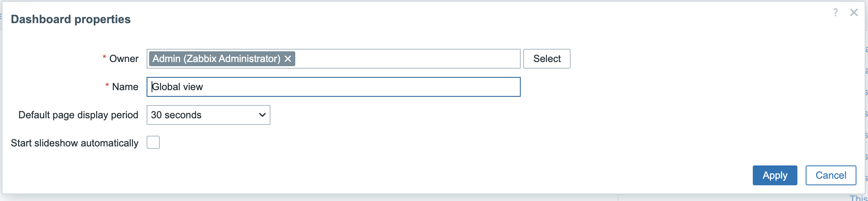Select the Admin (Zabbix Administrator) owner tag
868x201 pixels.
click(x=216, y=59)
